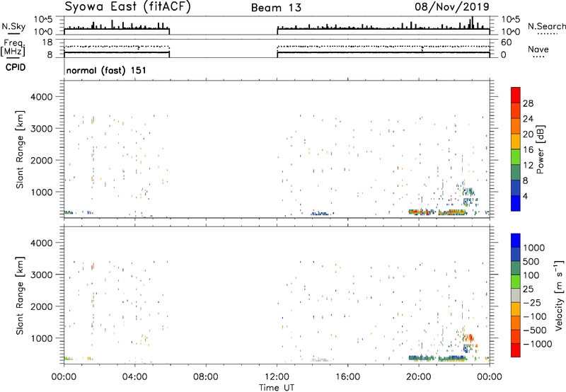The width and height of the screenshot is (566, 392).
Task: Click the 'Time UT' axis title
Action: 277,388
